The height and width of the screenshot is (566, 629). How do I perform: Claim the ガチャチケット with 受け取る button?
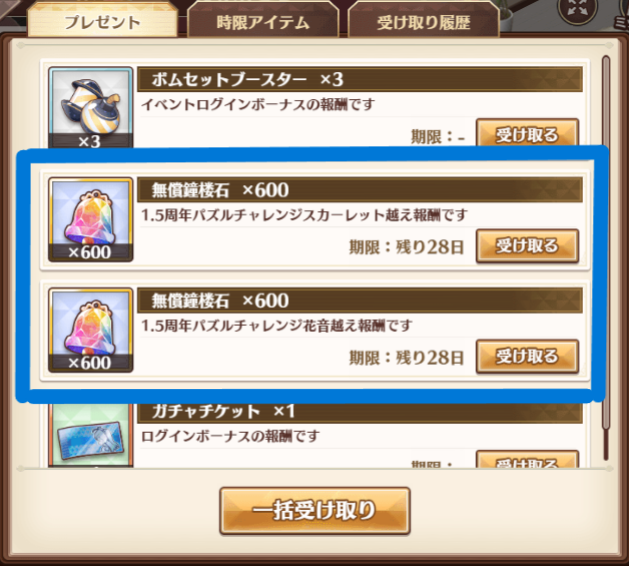click(527, 459)
